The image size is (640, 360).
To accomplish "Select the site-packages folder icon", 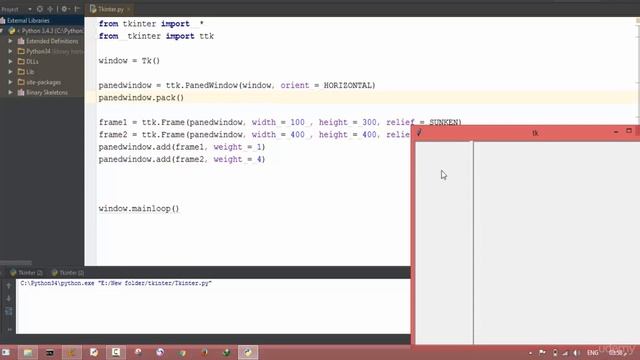I will point(21,82).
